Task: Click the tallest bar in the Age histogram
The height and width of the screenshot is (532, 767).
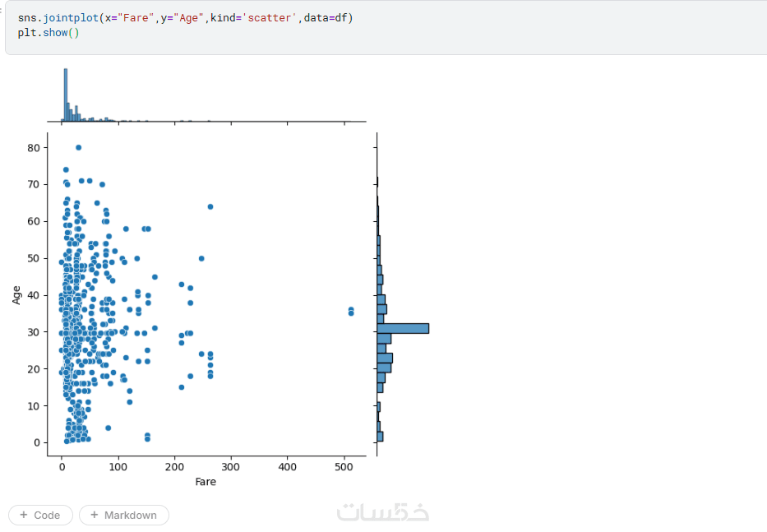Action: (403, 328)
